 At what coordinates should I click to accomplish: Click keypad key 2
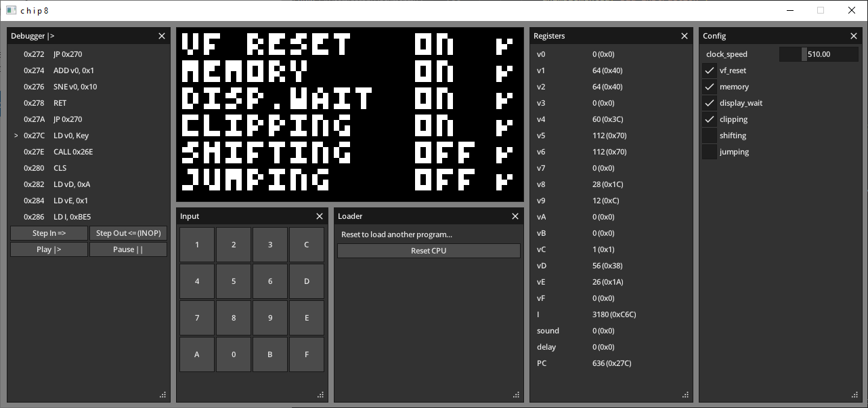tap(234, 245)
